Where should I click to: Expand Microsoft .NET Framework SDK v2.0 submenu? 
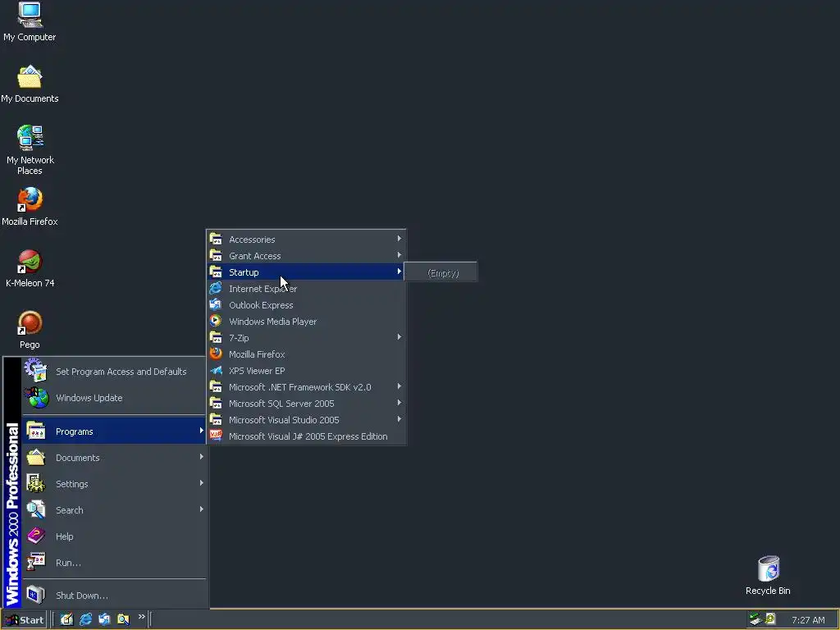(306, 387)
